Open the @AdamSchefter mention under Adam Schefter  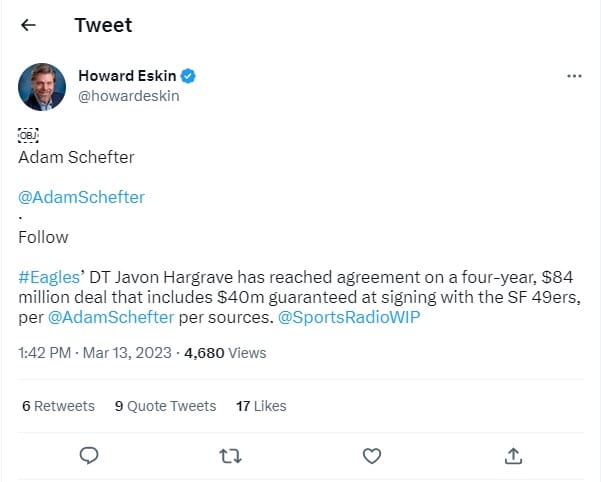coord(81,197)
